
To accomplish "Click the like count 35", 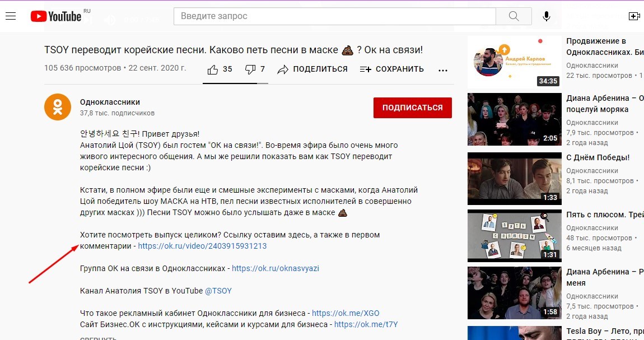I will (227, 69).
